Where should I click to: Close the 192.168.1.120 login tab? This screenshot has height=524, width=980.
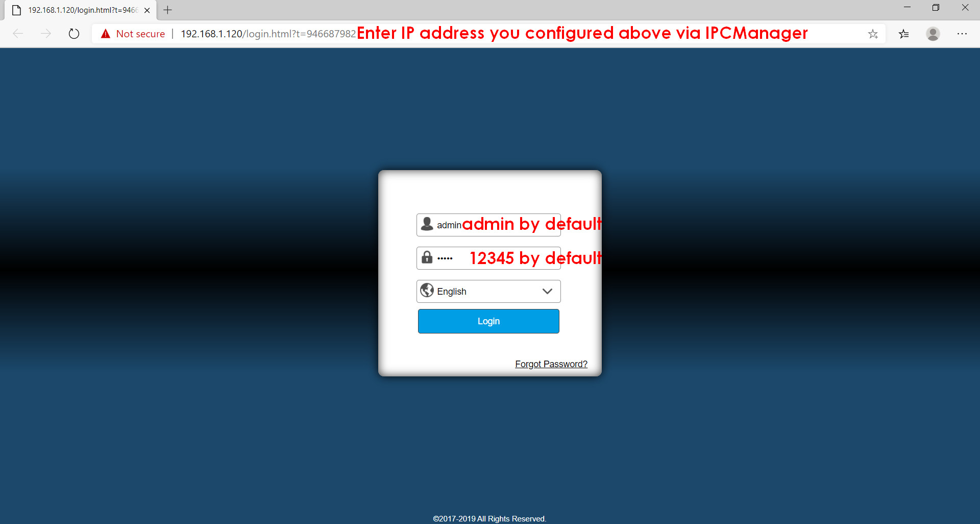147,10
